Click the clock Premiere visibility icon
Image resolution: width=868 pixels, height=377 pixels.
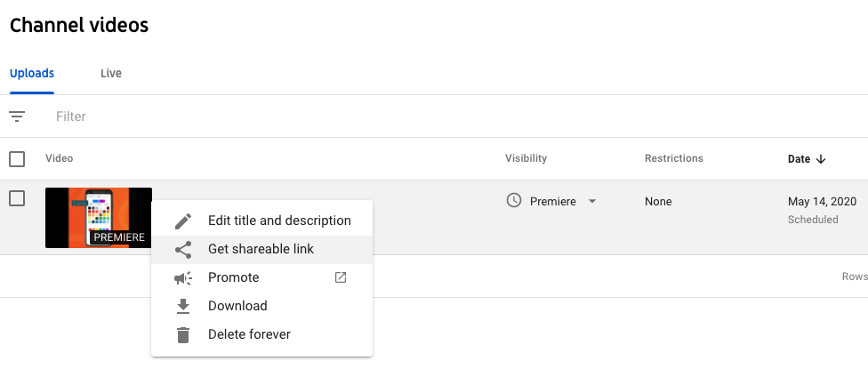(513, 201)
